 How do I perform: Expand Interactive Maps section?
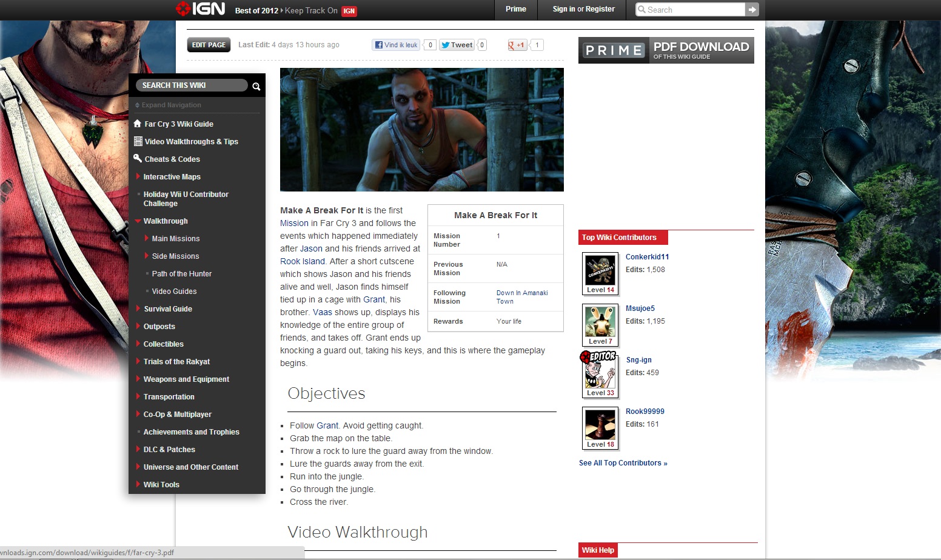(x=138, y=176)
